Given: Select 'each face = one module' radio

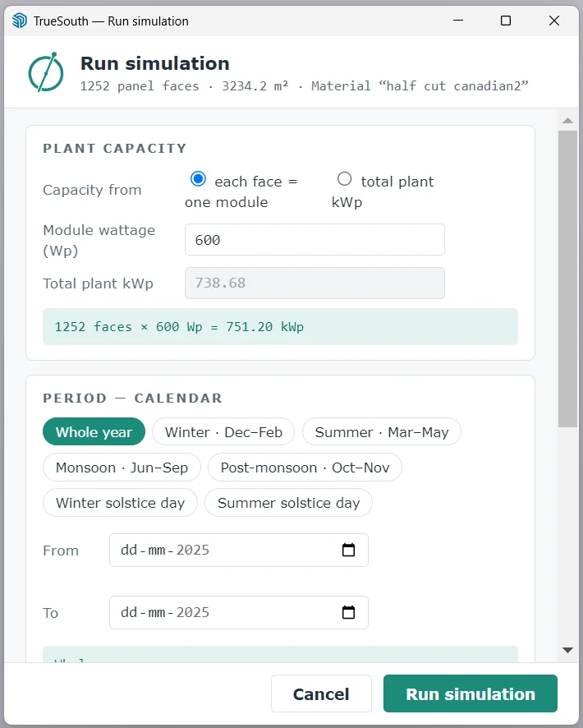Looking at the screenshot, I should (x=198, y=179).
